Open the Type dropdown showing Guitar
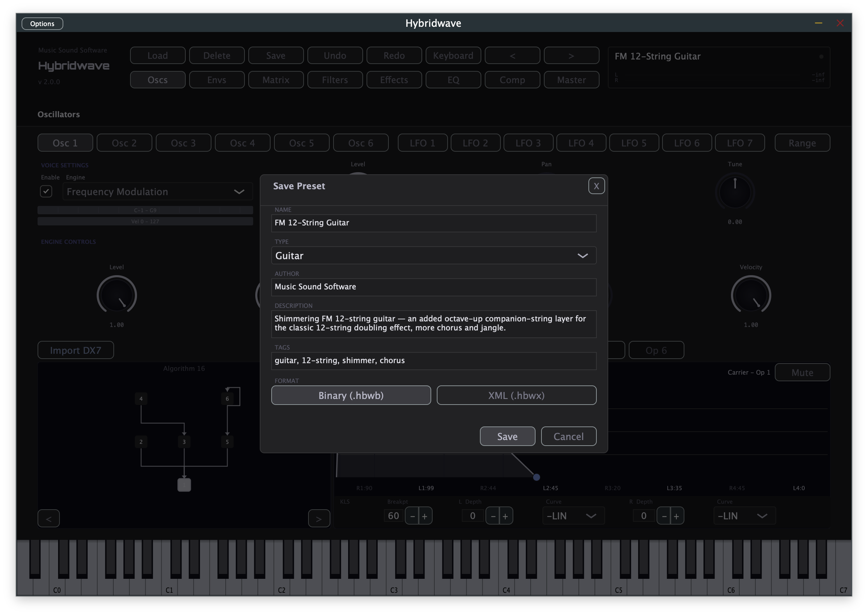Image resolution: width=868 pixels, height=615 pixels. (x=433, y=255)
